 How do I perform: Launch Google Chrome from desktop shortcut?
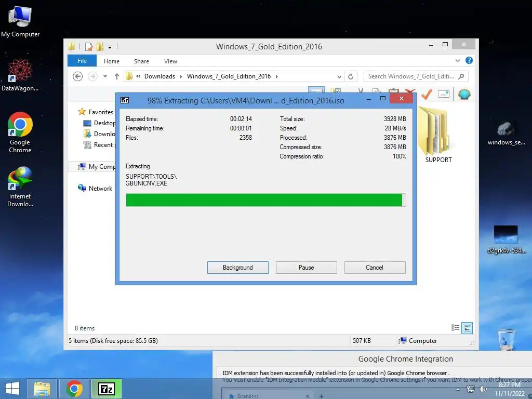[20, 132]
